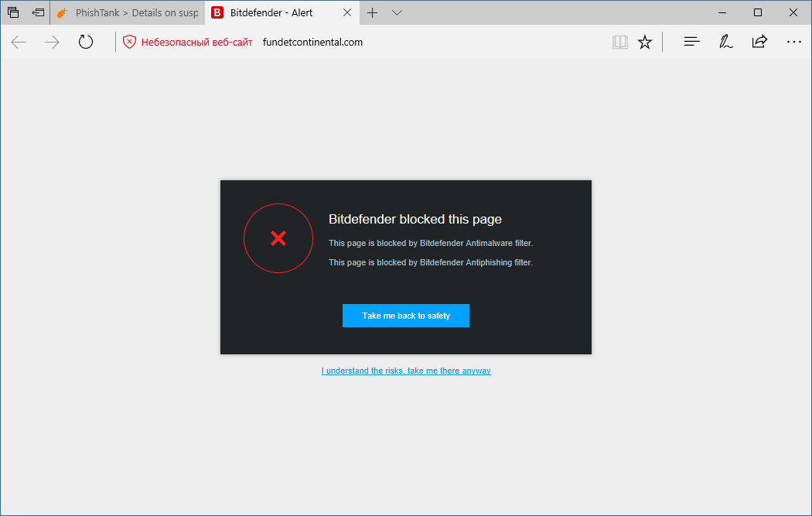Click the fundetcontinental.com address bar

312,42
